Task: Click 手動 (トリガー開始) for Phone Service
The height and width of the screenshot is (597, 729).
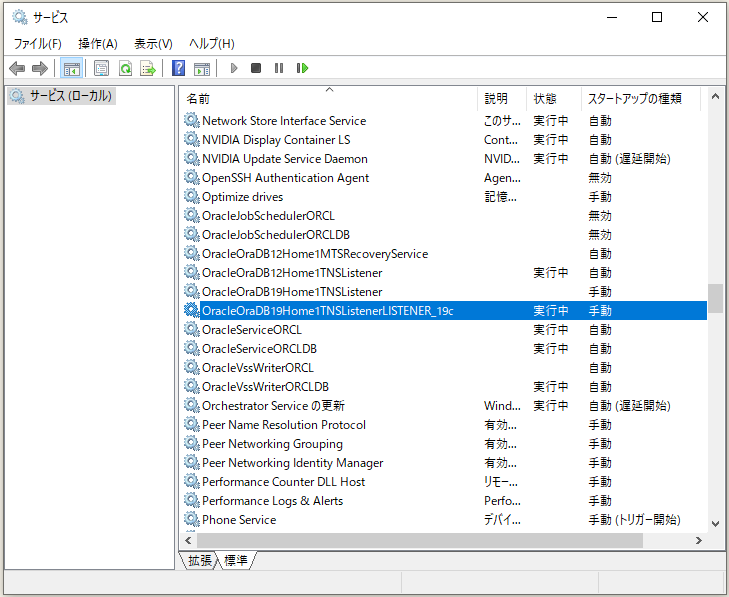Action: [634, 519]
